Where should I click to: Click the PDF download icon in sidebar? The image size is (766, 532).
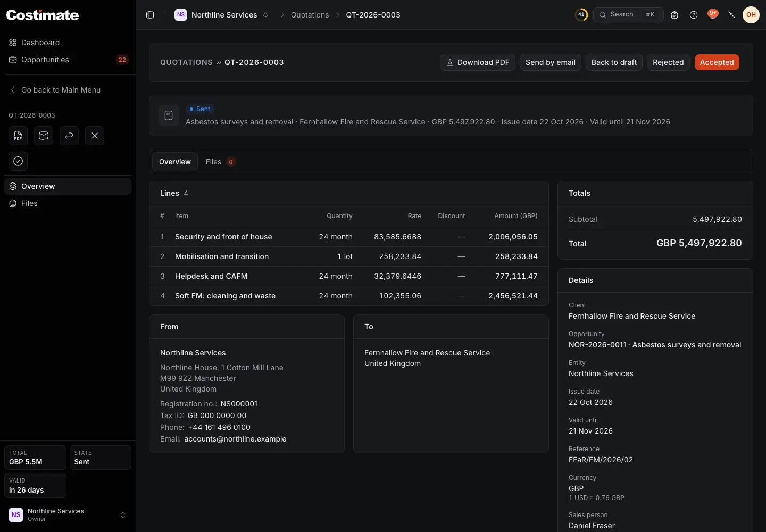click(x=18, y=136)
